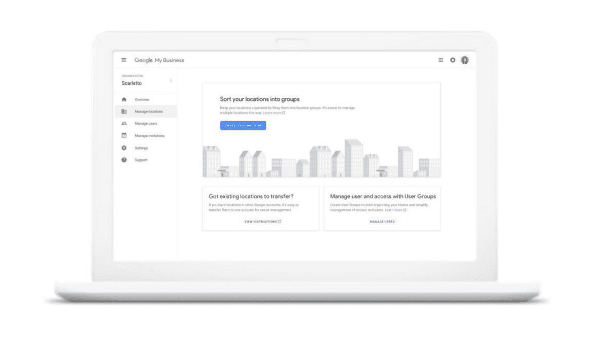
Task: Click the notifications icon in header
Action: click(453, 60)
